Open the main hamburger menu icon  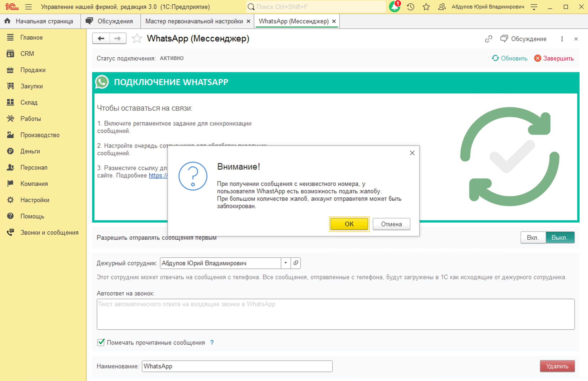28,7
